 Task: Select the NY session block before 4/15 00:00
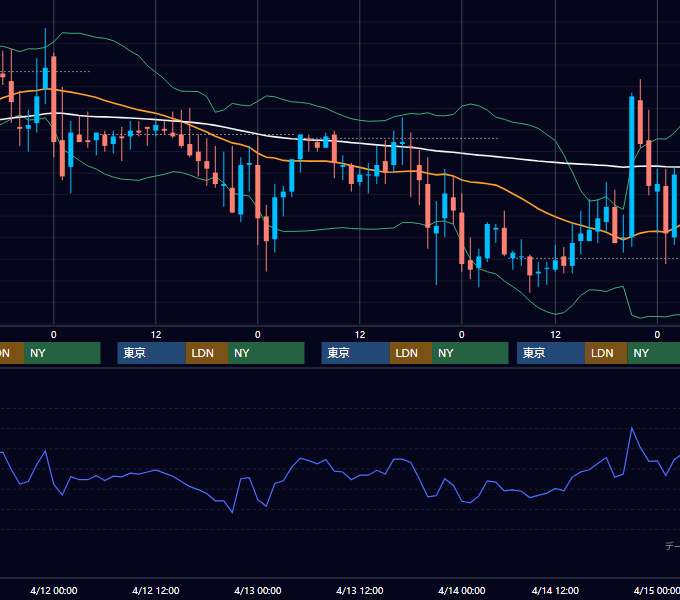point(654,353)
